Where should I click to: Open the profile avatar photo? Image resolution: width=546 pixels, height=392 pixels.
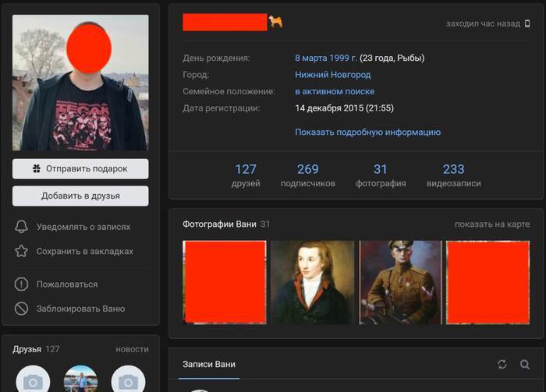coord(80,83)
